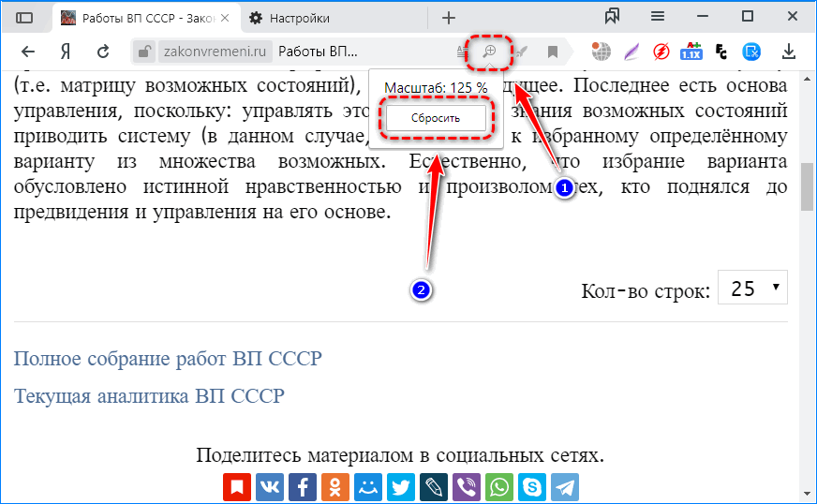Share the page on LiveJournal pencil icon

434,487
